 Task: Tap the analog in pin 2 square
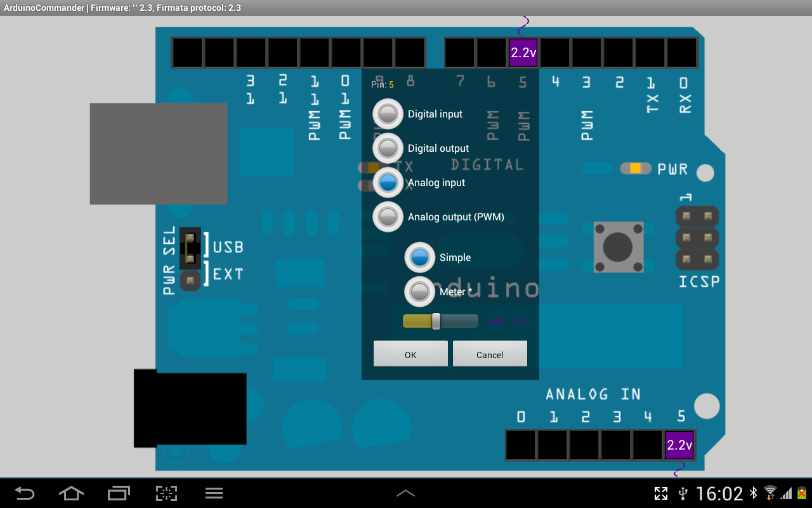pos(584,445)
